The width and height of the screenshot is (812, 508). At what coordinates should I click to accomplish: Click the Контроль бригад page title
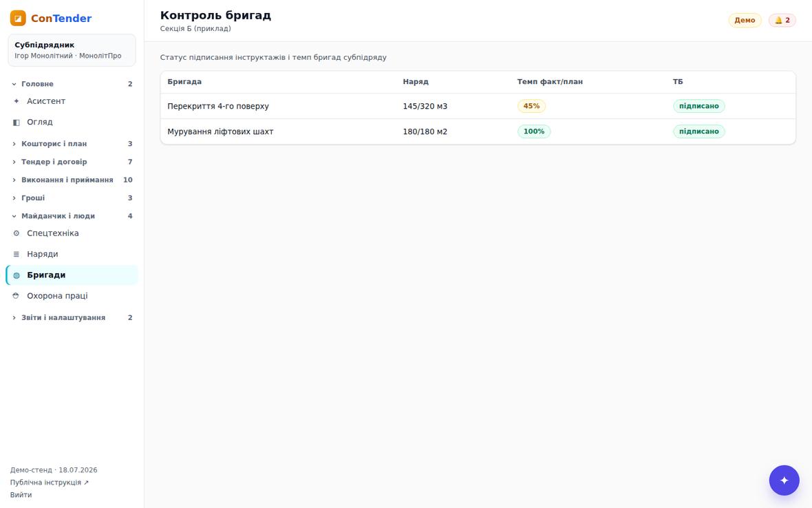[x=215, y=16]
